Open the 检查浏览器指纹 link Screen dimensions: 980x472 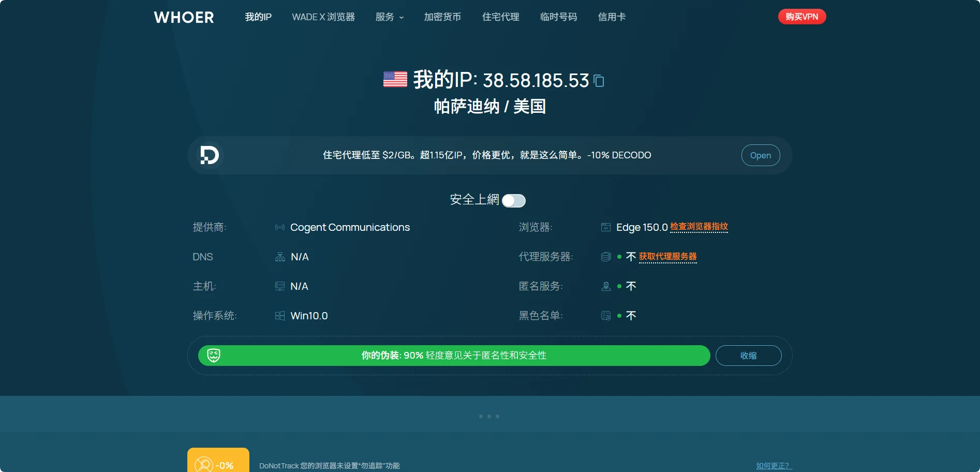[699, 227]
